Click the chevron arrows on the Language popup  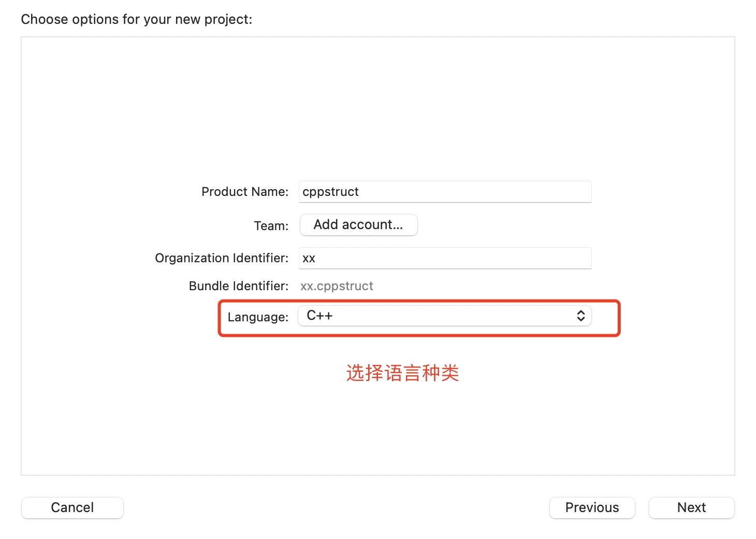tap(581, 316)
